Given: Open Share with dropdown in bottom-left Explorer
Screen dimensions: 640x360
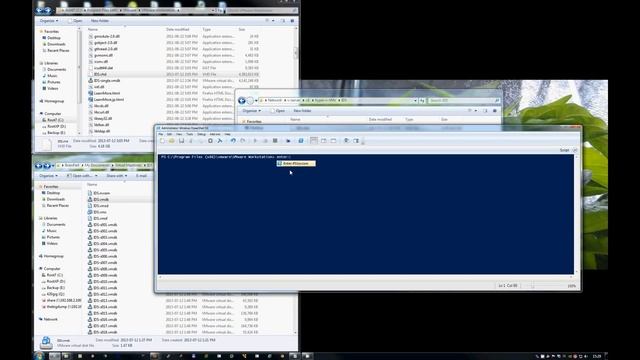Looking at the screenshot, I should pyautogui.click(x=116, y=176).
